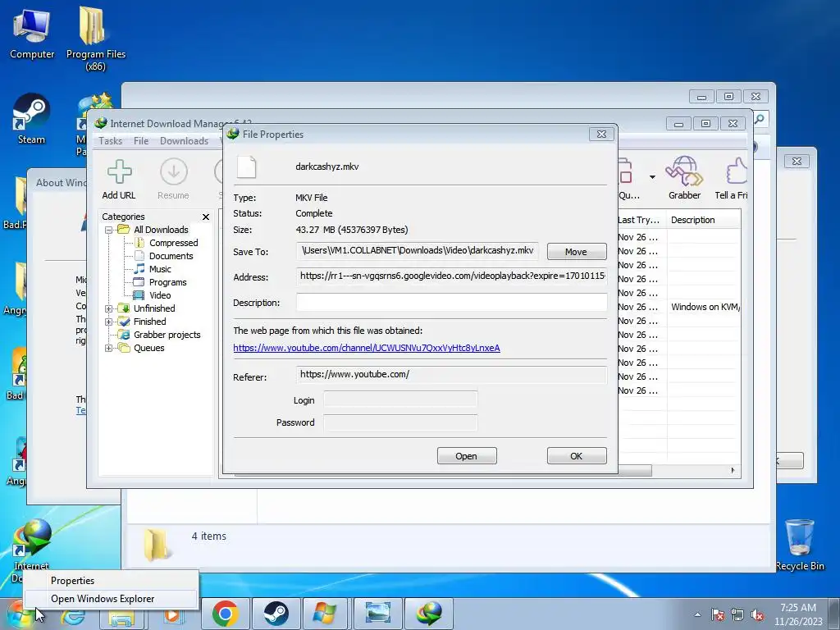Launch the Steam desktop shortcut
Screen dimensions: 840x630
32,119
